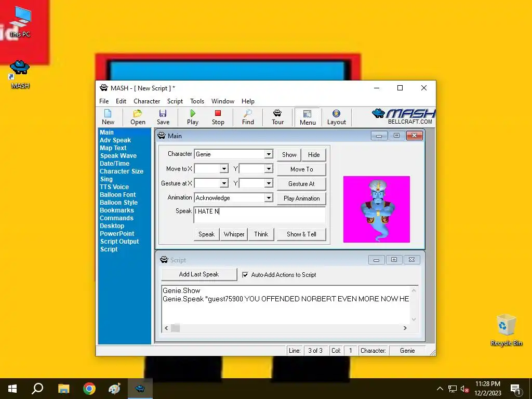Expand the Character dropdown showing Genie

(x=269, y=154)
